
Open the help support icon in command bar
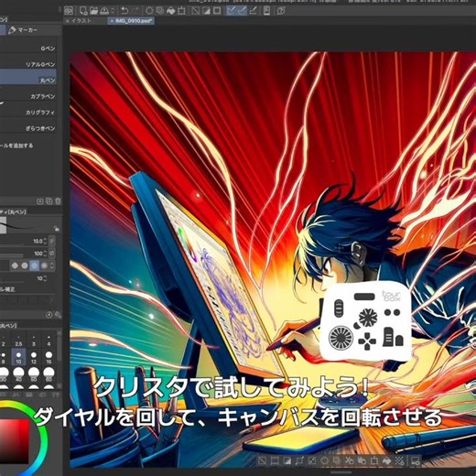point(281,11)
